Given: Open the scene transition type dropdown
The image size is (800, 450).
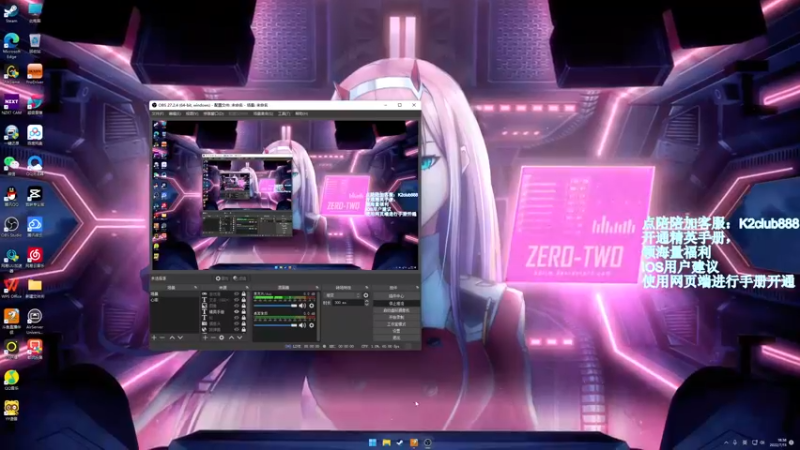Looking at the screenshot, I should (x=343, y=295).
